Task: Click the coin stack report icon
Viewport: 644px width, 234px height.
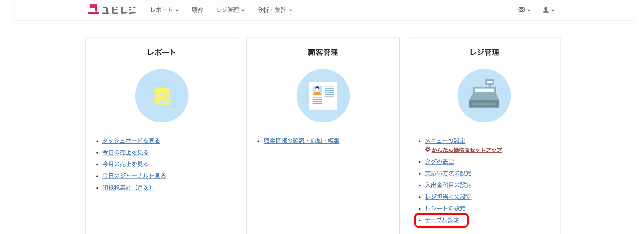Action: 162,96
